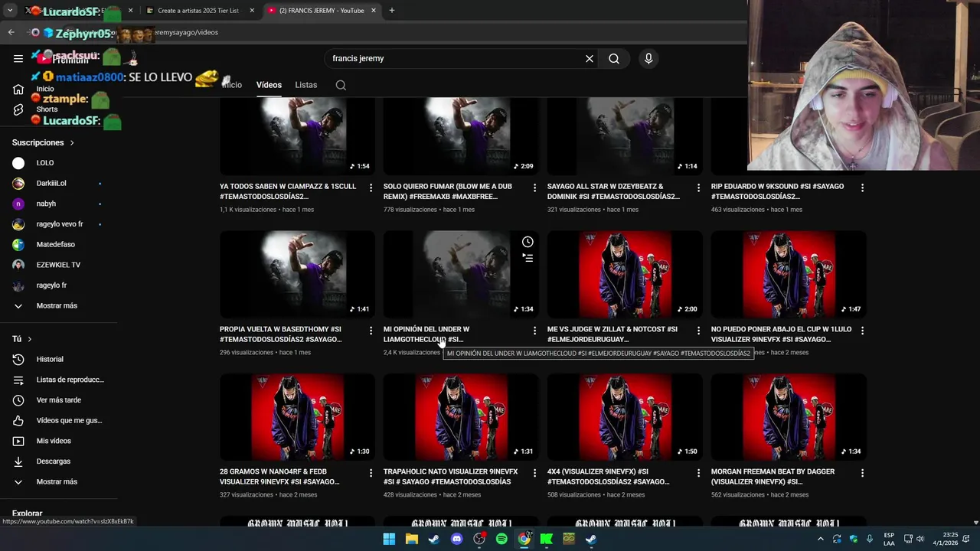
Task: Open PROPIA VUELTA W BASEDTHOMY video title
Action: (x=281, y=334)
